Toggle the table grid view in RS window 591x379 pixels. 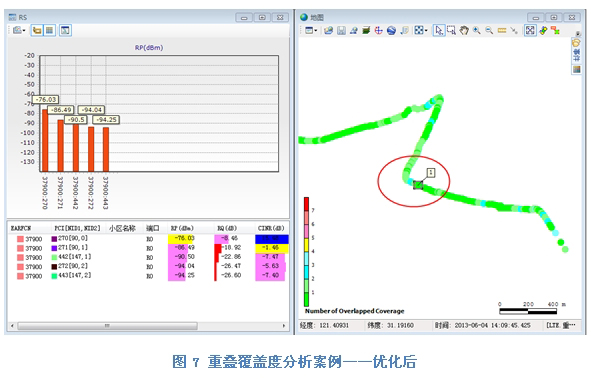point(49,30)
